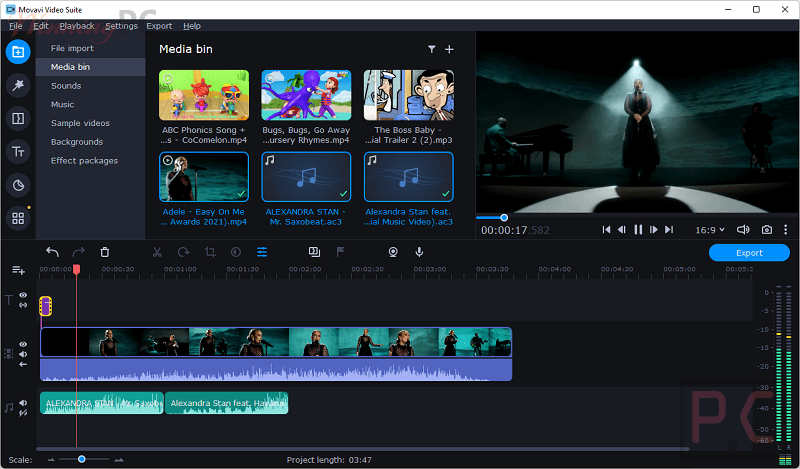Open the Titles tab icon

(x=18, y=152)
